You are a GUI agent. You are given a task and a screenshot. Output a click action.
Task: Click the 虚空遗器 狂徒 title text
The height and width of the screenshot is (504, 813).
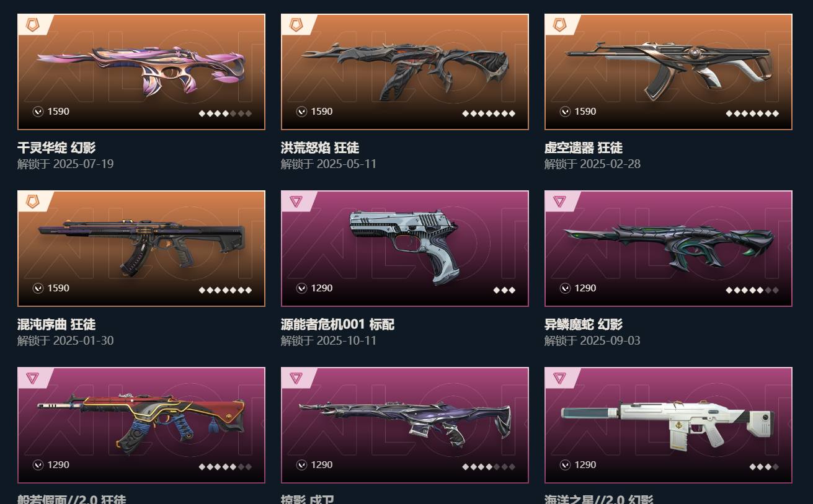coord(584,148)
